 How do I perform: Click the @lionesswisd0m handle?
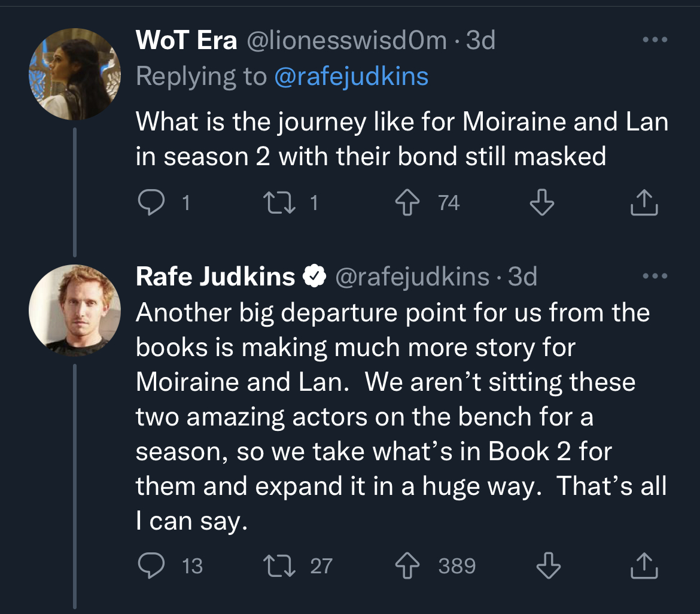pos(346,39)
